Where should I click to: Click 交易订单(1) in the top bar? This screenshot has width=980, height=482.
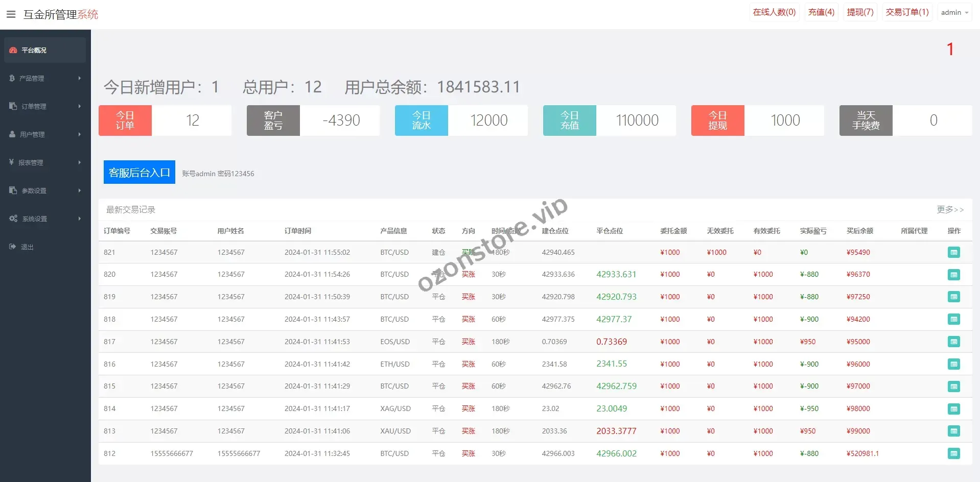pyautogui.click(x=907, y=12)
